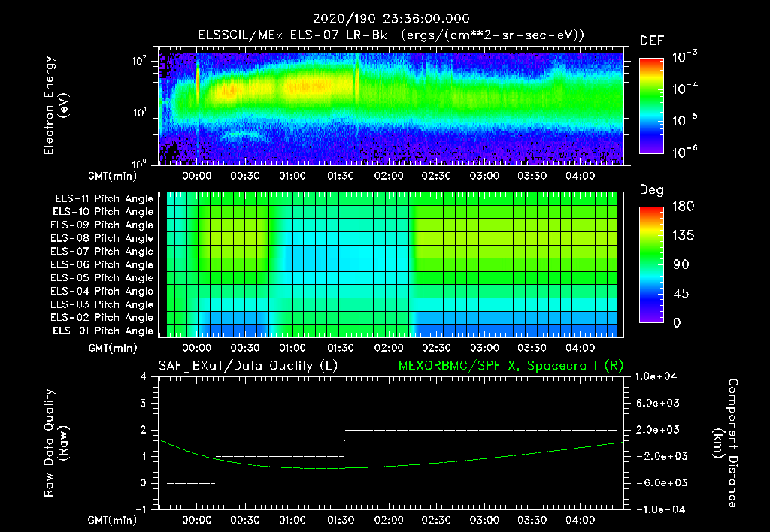770x532 pixels.
Task: Click the 1.0e+04 right axis tick value
Action: click(656, 377)
